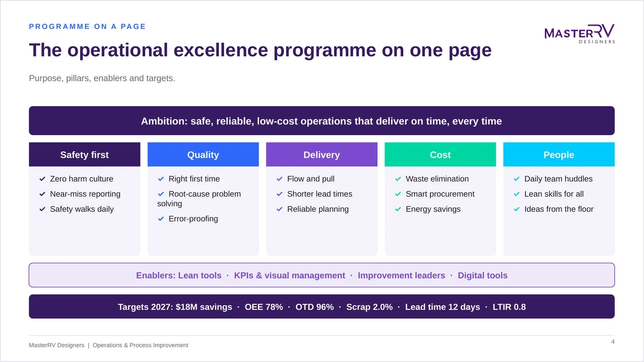The image size is (644, 362).
Task: Click the 'Scrap 2.0%' target
Action: tap(369, 307)
